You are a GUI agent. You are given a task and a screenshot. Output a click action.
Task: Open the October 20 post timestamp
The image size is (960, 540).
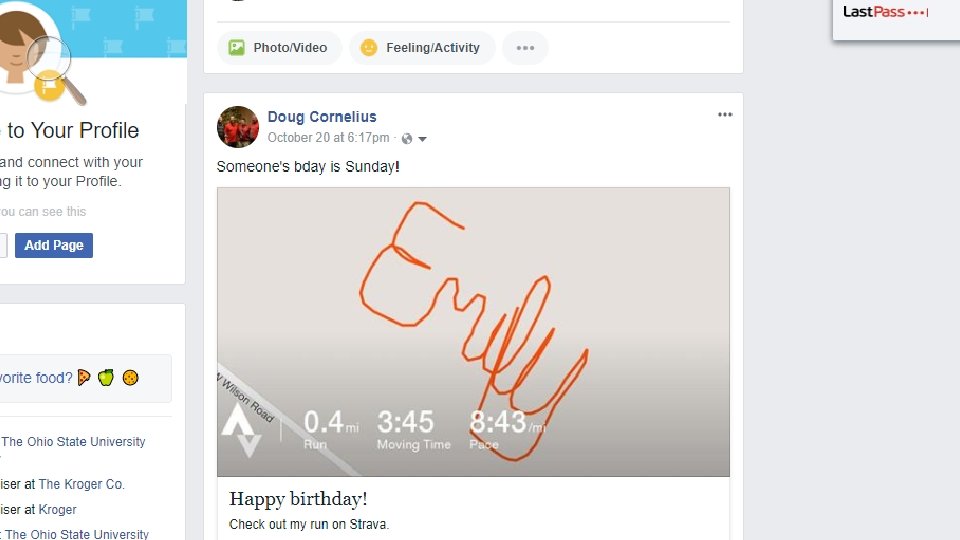[328, 138]
